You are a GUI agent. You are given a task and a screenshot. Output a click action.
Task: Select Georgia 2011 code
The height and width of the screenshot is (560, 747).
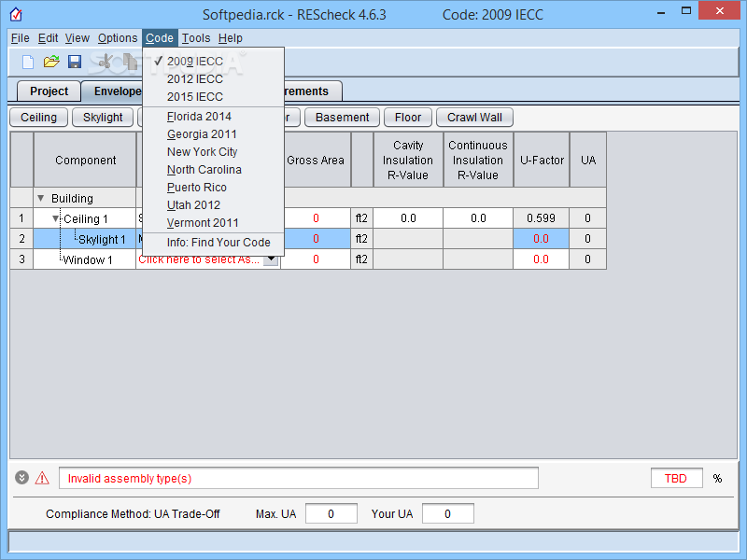point(213,134)
